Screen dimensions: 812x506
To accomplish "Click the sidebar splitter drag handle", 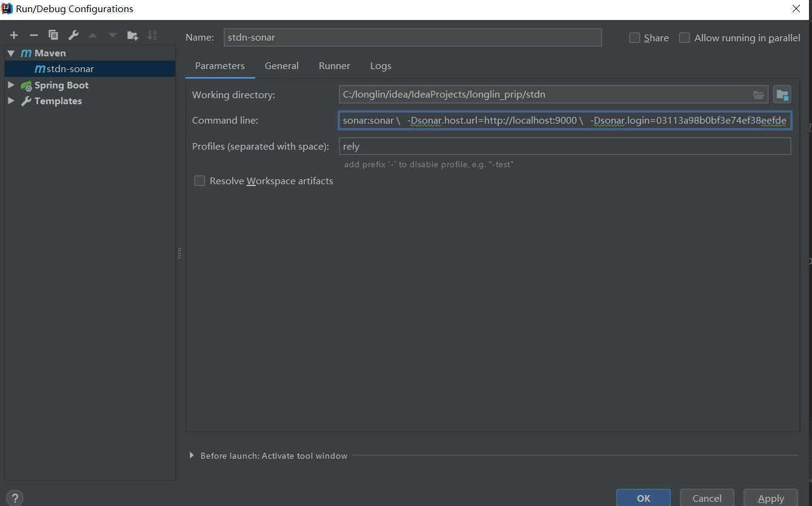I will [179, 253].
